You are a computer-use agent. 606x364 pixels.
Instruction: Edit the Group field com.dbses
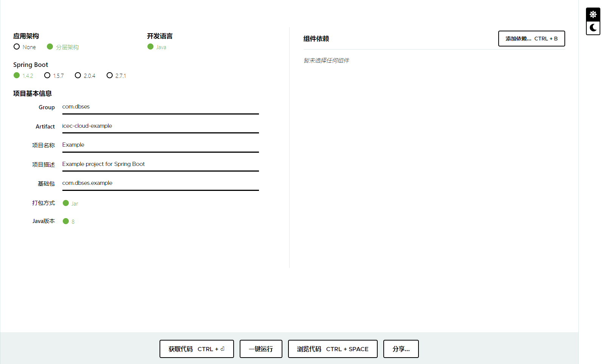coord(160,107)
